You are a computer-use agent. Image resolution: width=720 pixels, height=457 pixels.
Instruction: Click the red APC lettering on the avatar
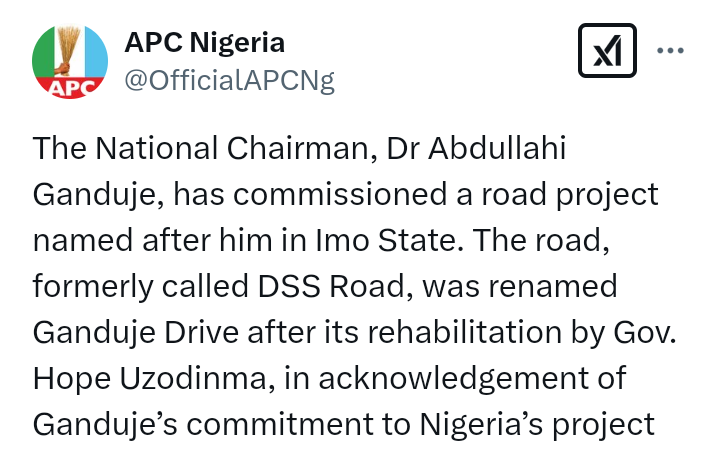pyautogui.click(x=70, y=88)
